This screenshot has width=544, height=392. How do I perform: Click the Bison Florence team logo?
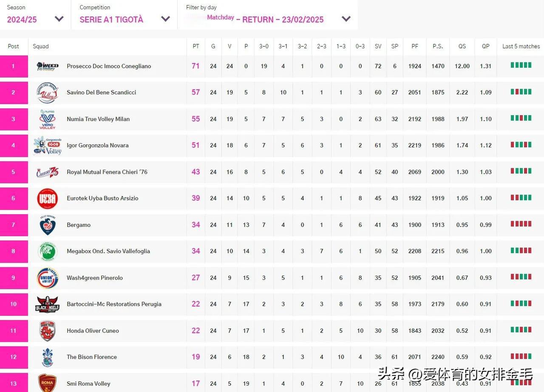click(47, 357)
